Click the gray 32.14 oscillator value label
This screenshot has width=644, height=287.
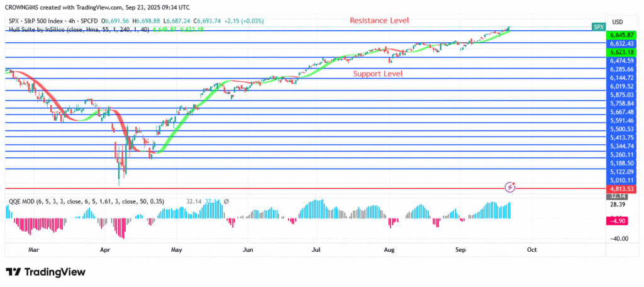coord(618,196)
